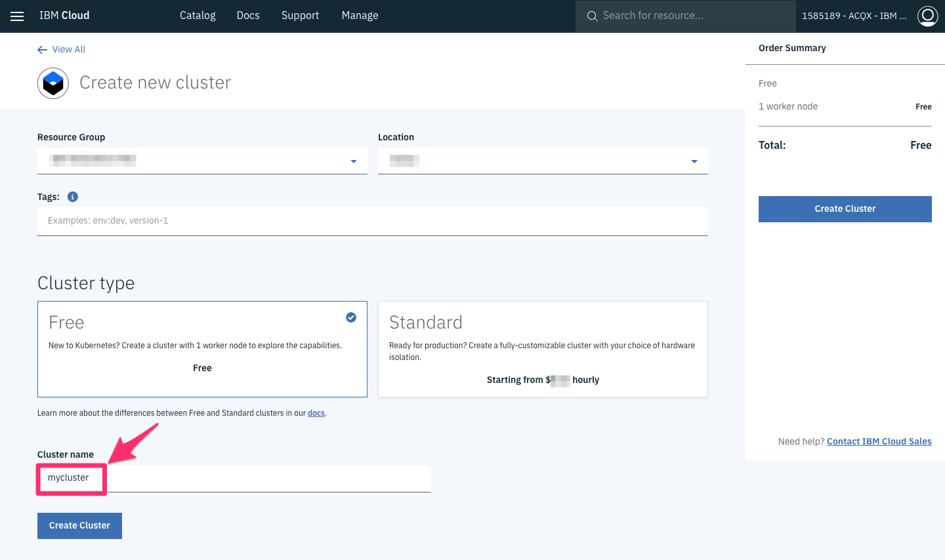Screen dimensions: 945x560
Task: Click the Kubernetes cluster hexagon logo
Action: pos(53,83)
